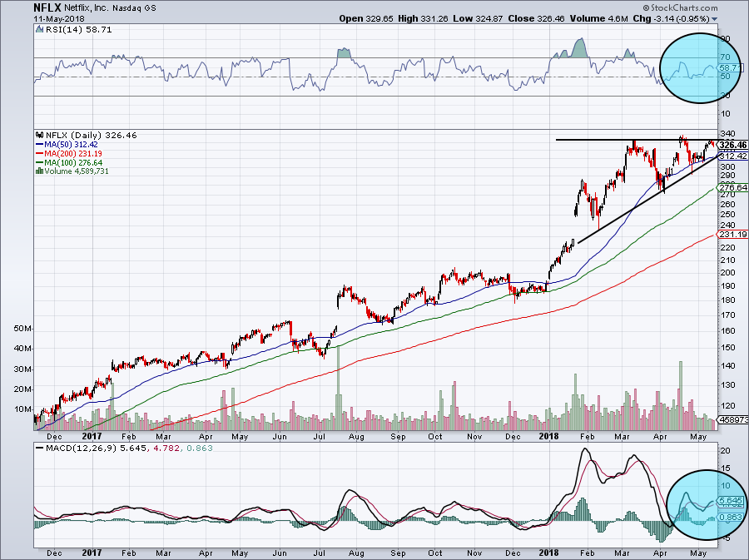The image size is (749, 560).
Task: Click the 340 price axis label
Action: [727, 134]
